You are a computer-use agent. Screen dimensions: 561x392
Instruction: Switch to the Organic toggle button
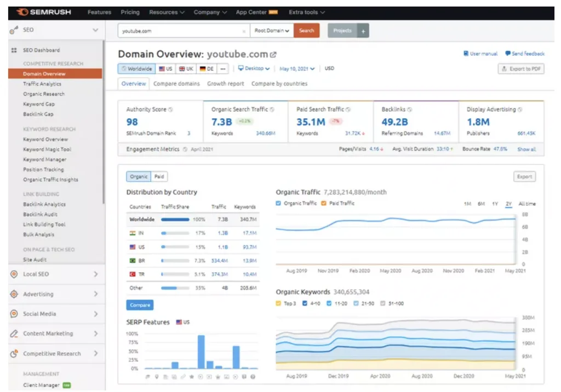click(139, 177)
